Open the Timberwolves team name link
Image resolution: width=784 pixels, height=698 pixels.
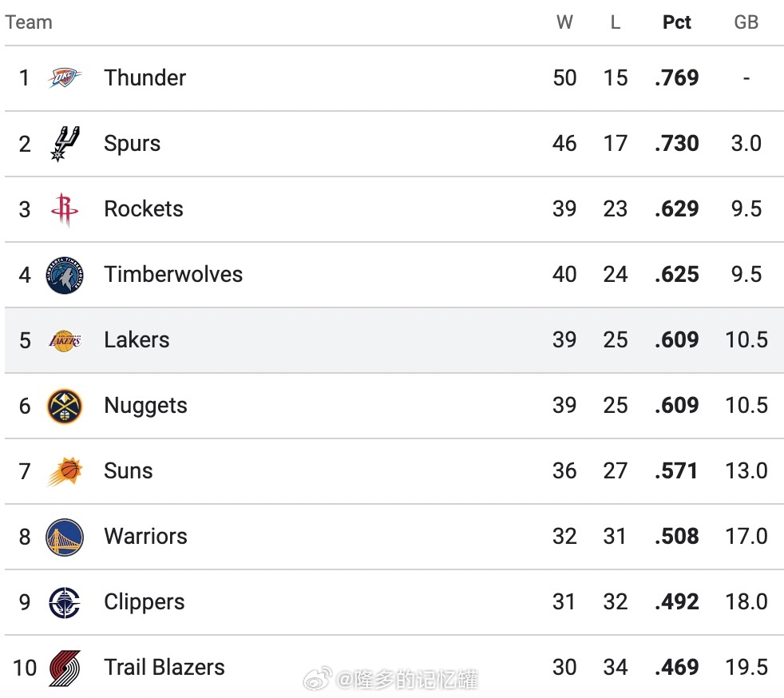tap(173, 274)
